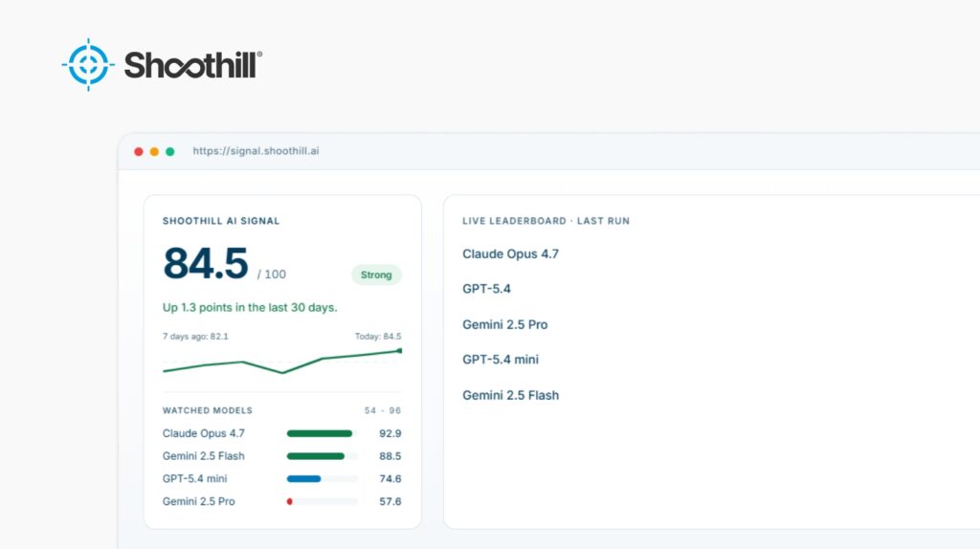Click 'LIVE LEADERBOARD · LAST RUN' heading
Viewport: 980px width, 549px height.
(546, 221)
